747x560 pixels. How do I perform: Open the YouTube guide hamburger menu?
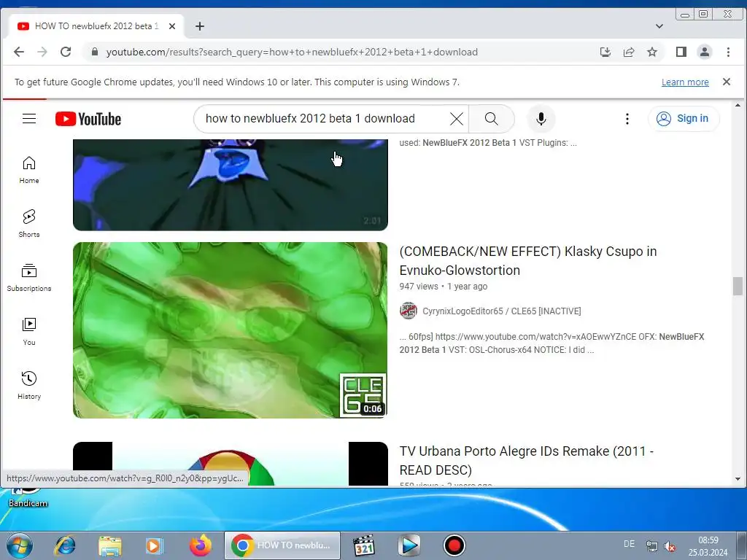29,119
